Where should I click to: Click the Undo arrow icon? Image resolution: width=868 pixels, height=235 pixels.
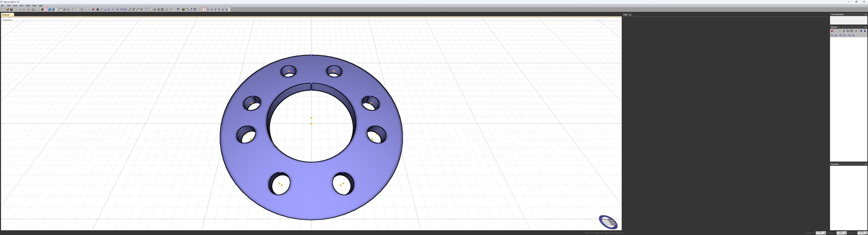(x=33, y=9)
